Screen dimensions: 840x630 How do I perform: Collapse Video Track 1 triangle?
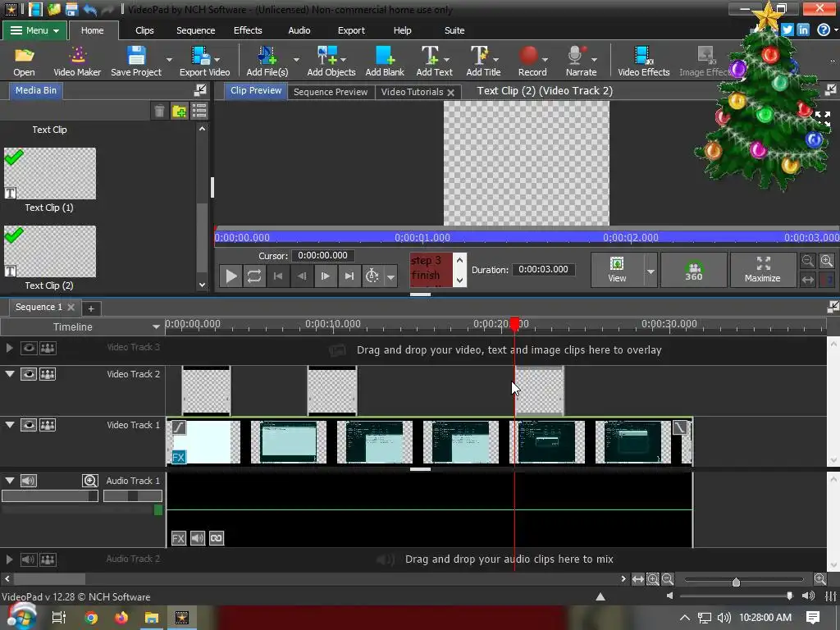point(10,425)
